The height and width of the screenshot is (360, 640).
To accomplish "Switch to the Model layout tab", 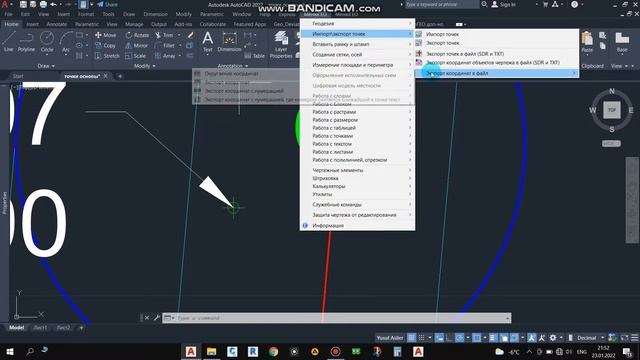I will [17, 328].
